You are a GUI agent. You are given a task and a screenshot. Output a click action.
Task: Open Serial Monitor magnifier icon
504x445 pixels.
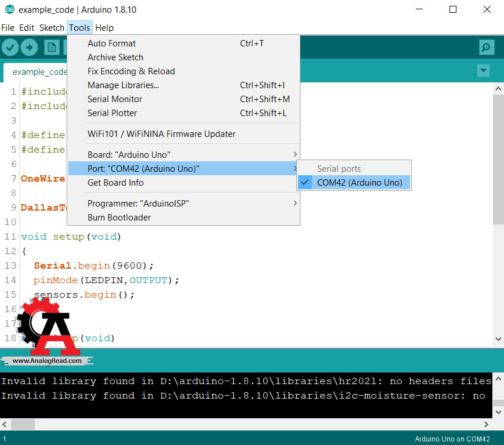pos(487,47)
